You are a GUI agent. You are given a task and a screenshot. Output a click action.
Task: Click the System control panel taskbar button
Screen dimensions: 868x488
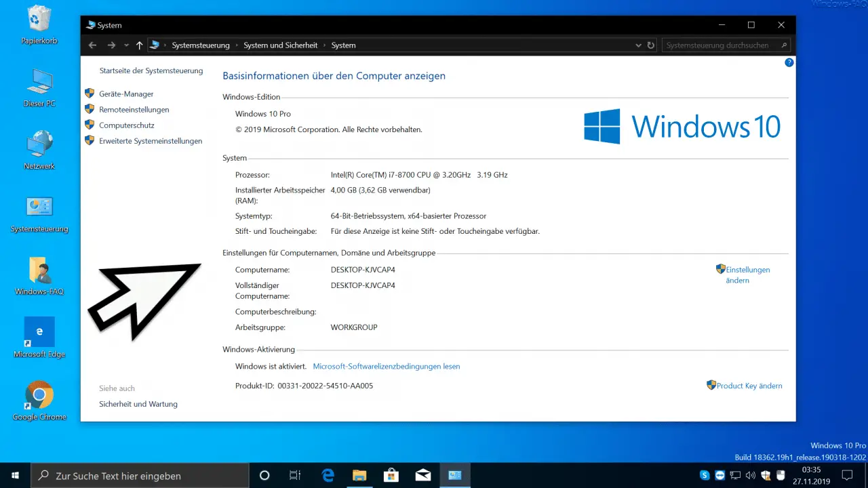[x=454, y=475]
